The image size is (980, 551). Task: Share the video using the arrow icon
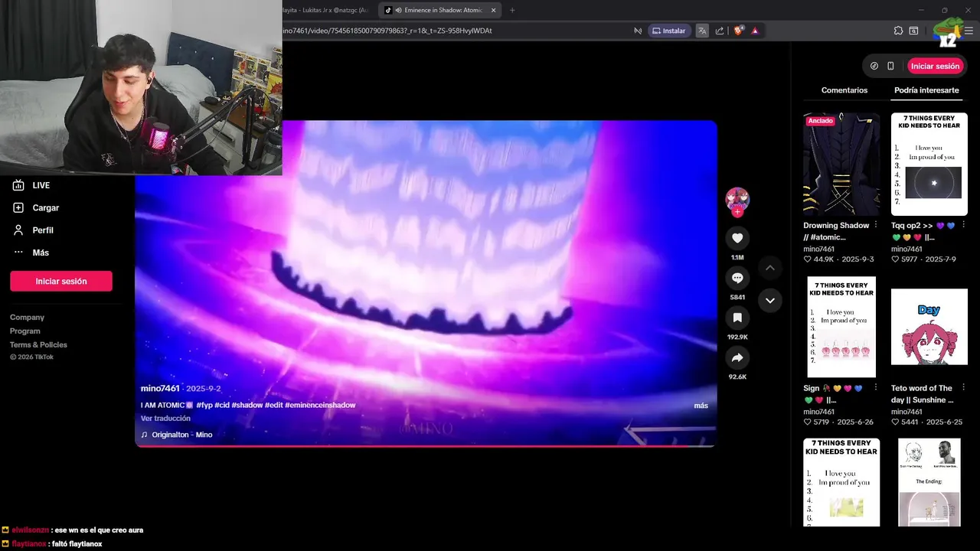point(737,357)
